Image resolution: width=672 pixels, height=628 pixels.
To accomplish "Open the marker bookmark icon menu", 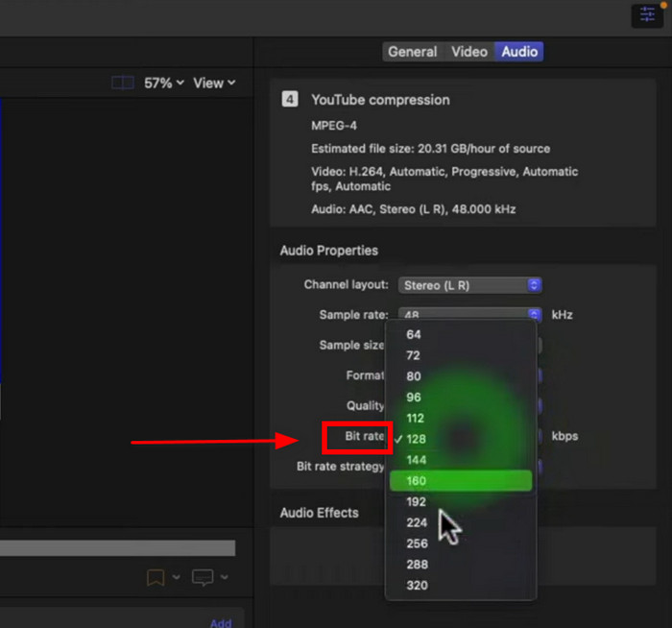I will click(156, 577).
